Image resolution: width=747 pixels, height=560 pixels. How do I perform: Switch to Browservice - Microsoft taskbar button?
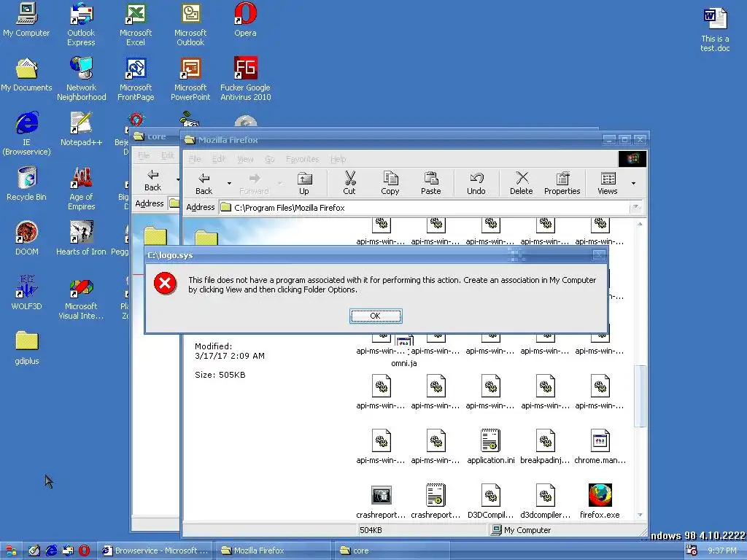click(155, 551)
